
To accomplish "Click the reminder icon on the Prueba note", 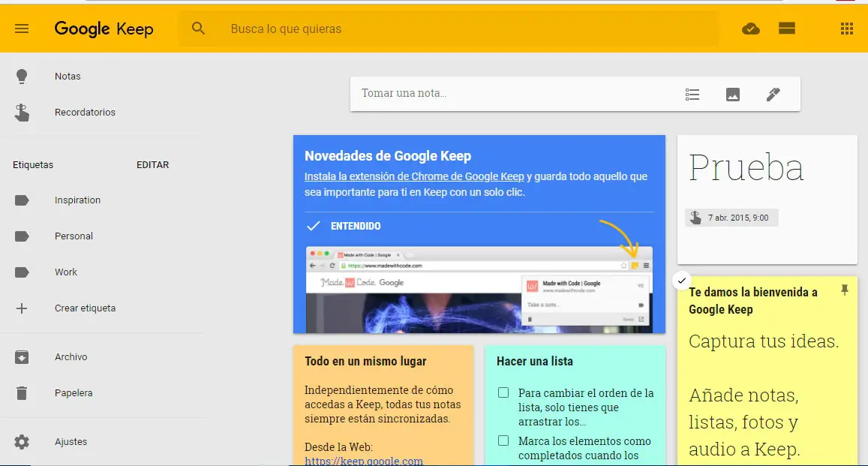I will click(696, 218).
